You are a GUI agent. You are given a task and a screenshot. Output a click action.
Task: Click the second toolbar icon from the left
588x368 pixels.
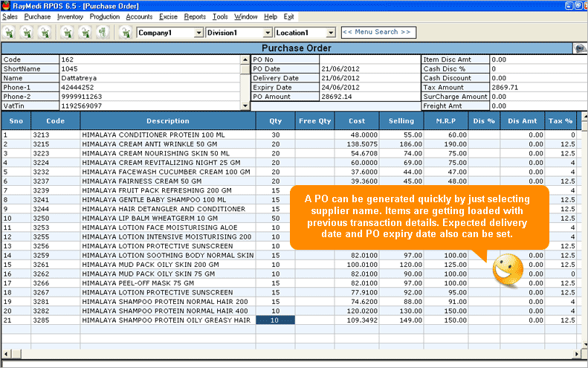[27, 32]
